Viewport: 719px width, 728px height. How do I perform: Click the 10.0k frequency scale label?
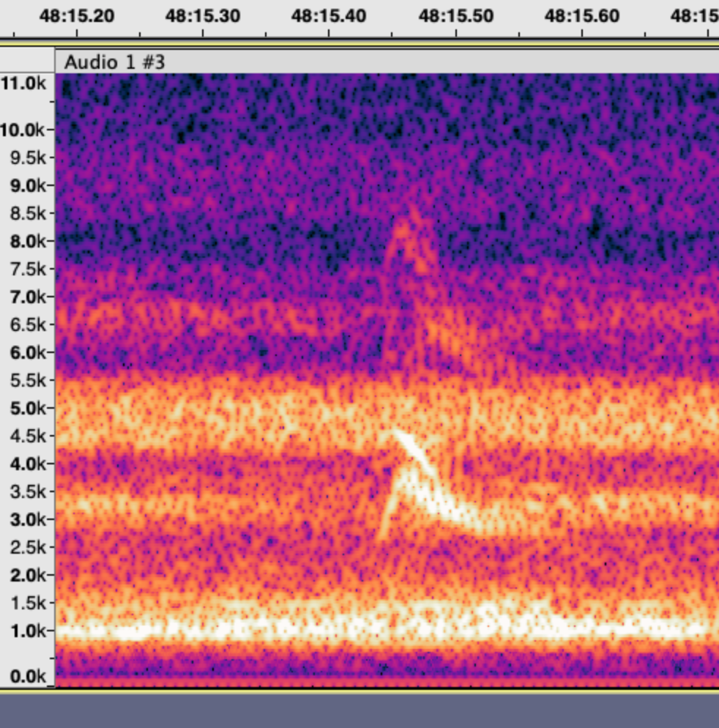23,130
